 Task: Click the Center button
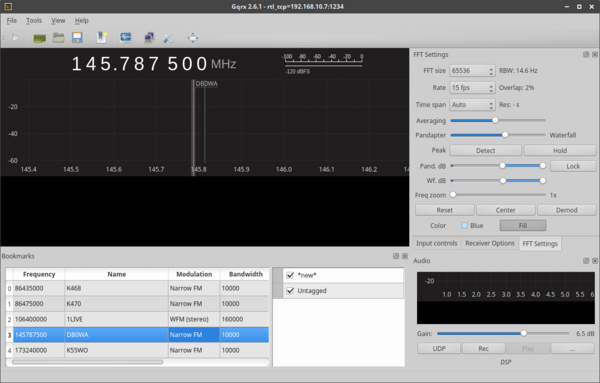(505, 210)
